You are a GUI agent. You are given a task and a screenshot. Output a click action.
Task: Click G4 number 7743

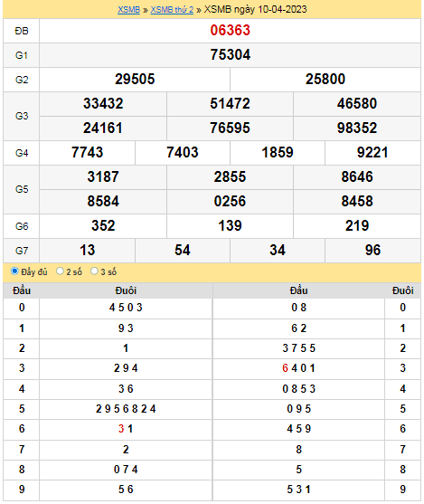coord(87,152)
